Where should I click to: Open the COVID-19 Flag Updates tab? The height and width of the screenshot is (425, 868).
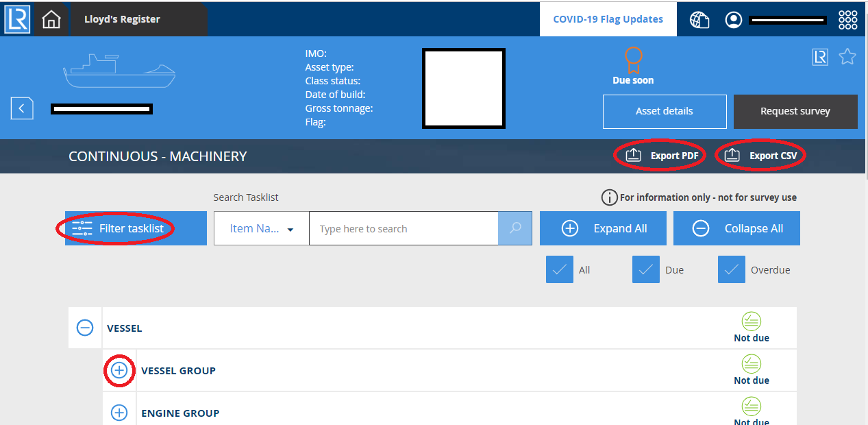(608, 19)
